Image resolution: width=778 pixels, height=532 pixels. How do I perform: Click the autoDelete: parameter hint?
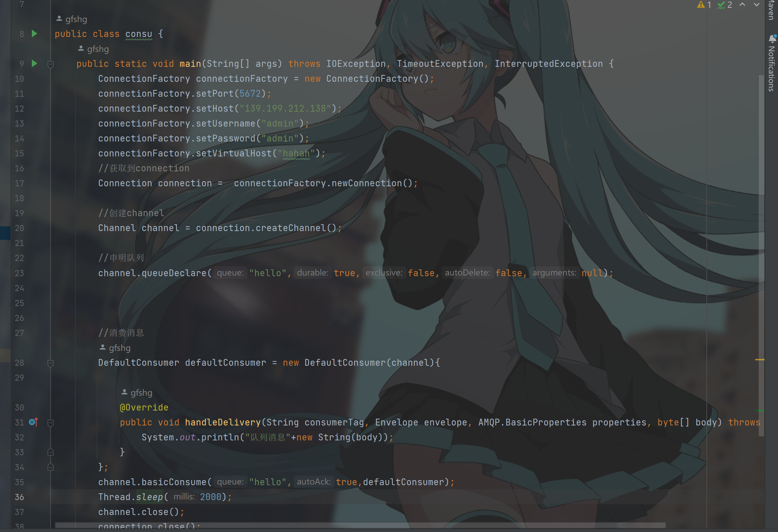tap(467, 273)
